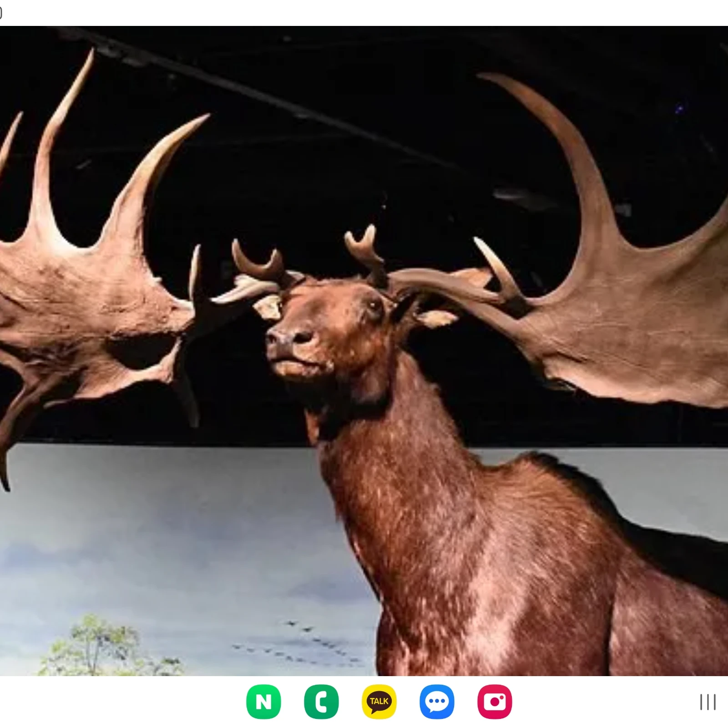Open the green Naver app
The image size is (728, 728).
[263, 702]
